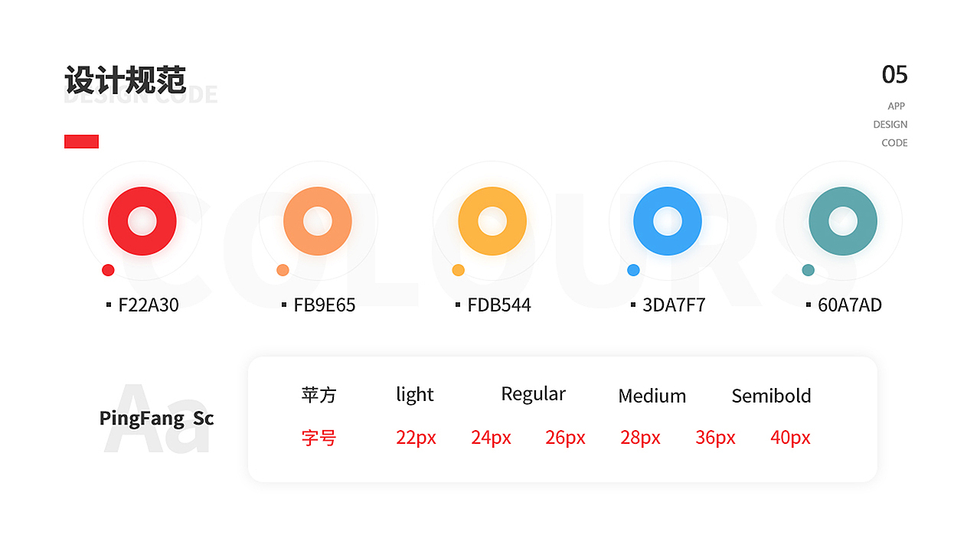
Task: Click the red rectangle under the title
Action: point(81,142)
